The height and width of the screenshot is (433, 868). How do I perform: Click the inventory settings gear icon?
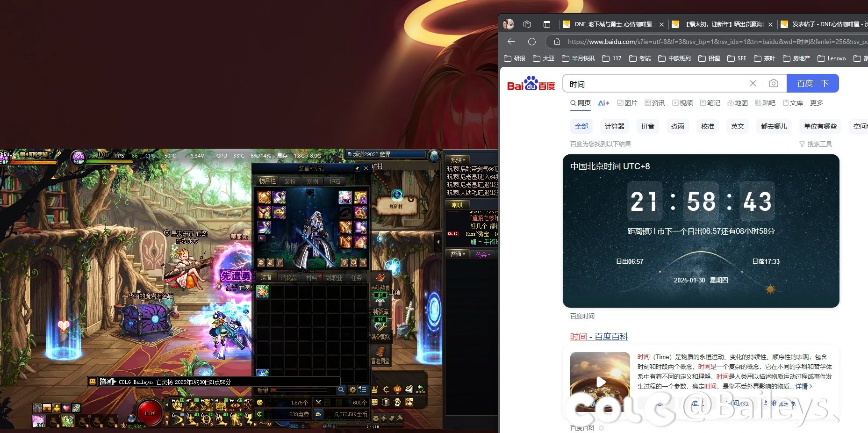click(x=352, y=390)
